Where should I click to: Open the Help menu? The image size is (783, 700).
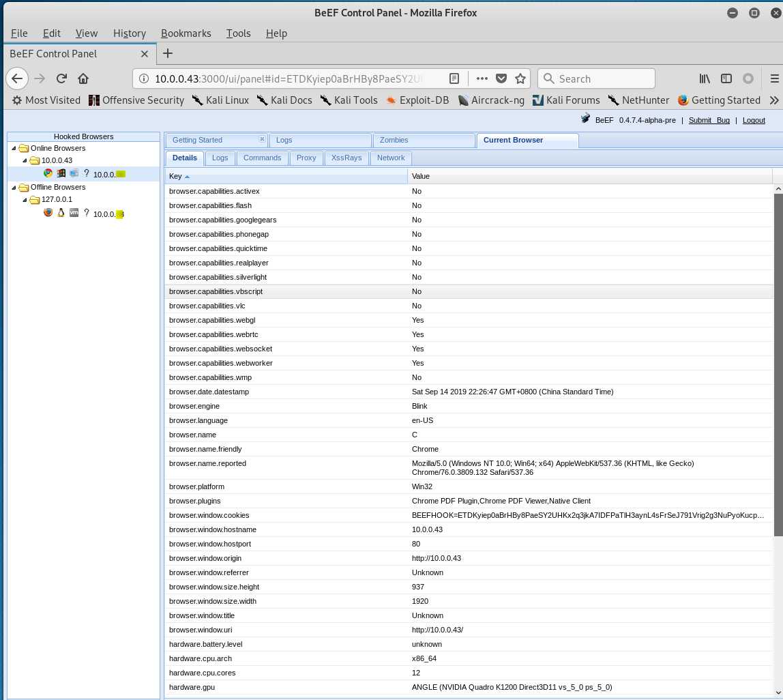click(x=276, y=33)
